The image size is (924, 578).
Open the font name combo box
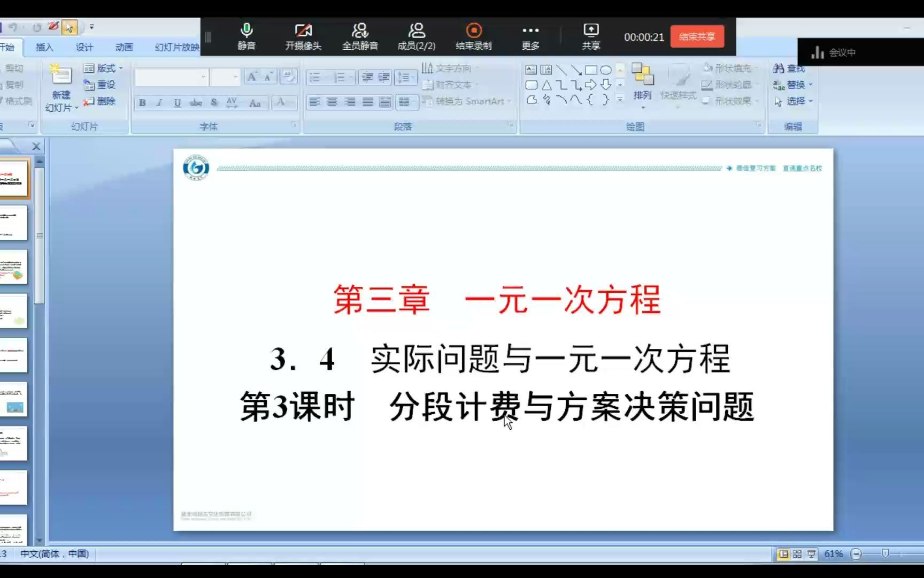click(x=171, y=77)
